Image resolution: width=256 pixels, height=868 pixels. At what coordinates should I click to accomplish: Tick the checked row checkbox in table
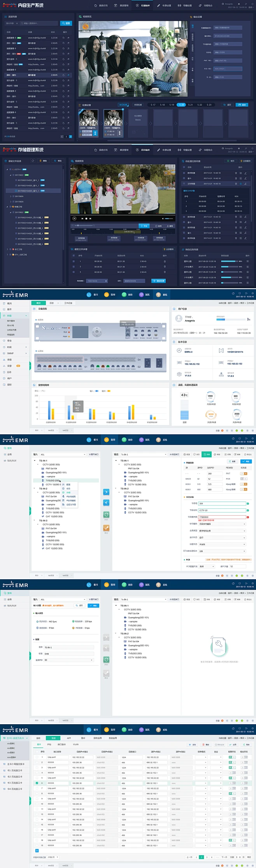coord(37,783)
